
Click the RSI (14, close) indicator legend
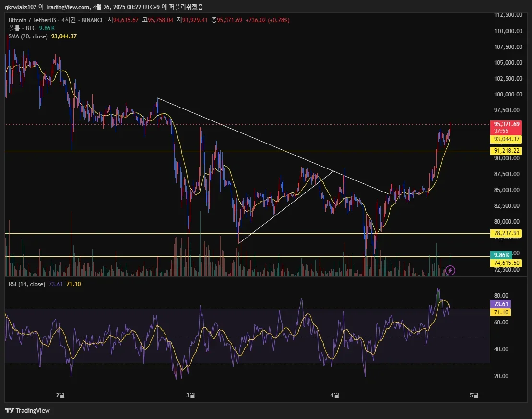27,284
